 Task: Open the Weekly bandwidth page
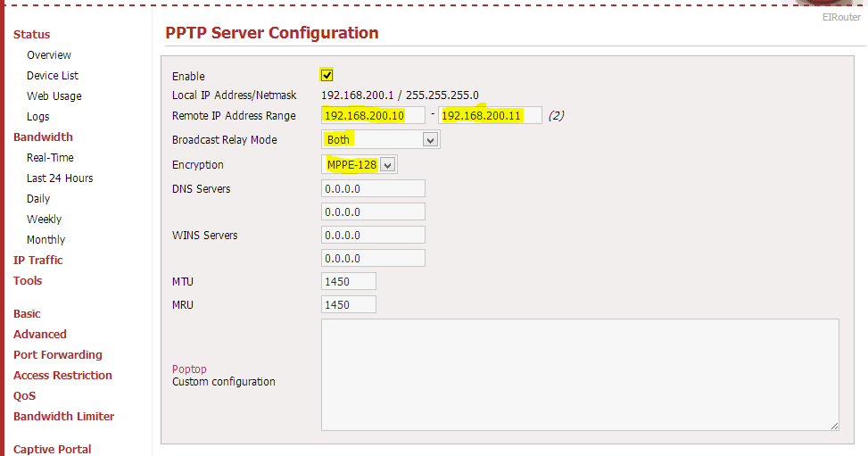45,219
